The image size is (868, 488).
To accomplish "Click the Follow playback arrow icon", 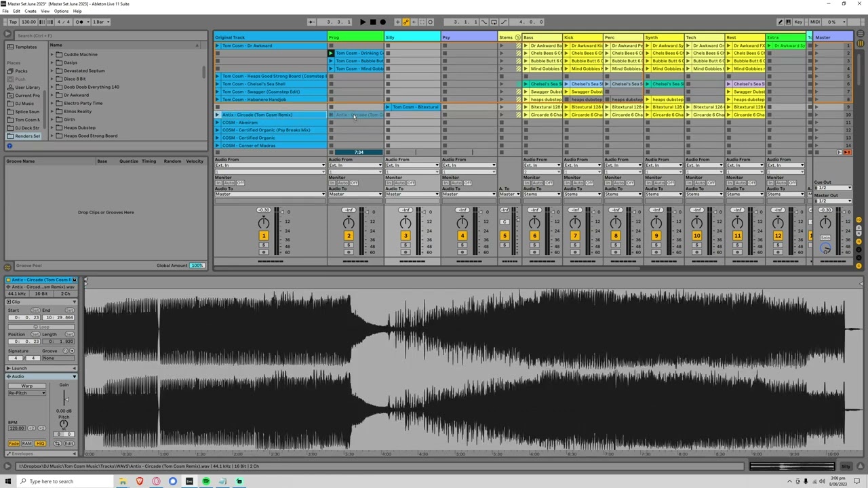I will pos(311,22).
